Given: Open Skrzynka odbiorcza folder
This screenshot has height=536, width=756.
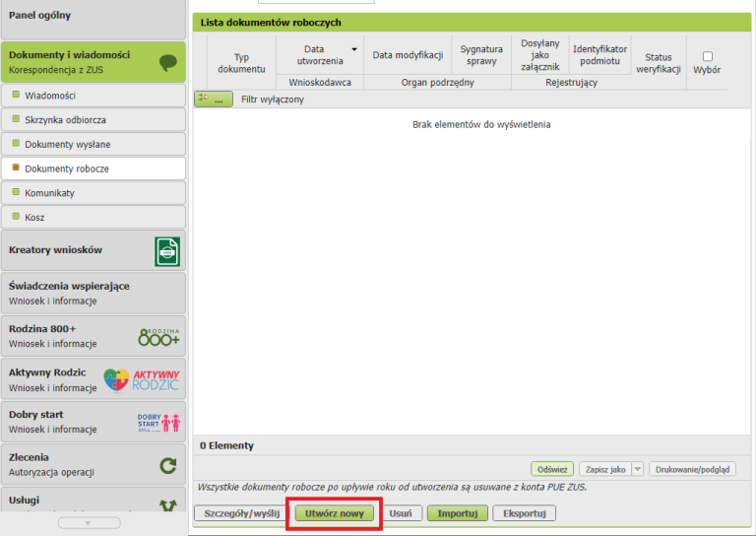Looking at the screenshot, I should tap(65, 119).
